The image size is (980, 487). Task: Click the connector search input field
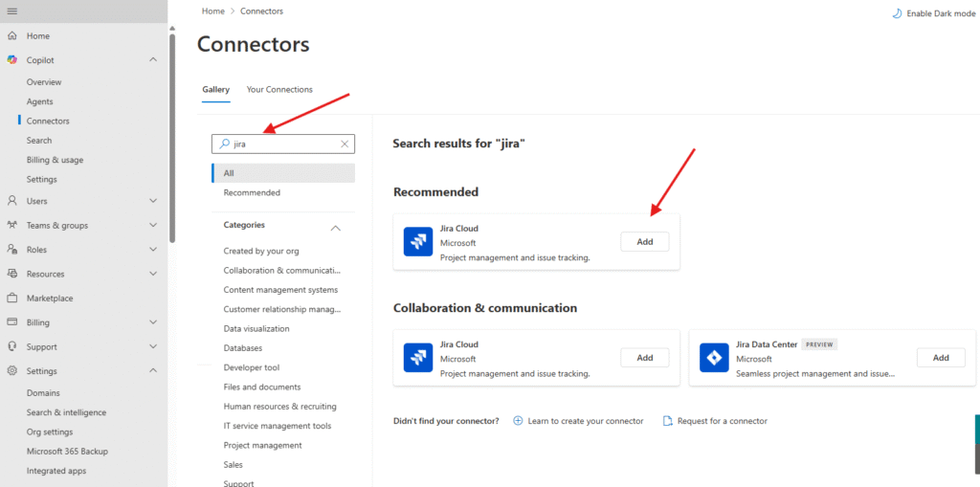pos(285,144)
